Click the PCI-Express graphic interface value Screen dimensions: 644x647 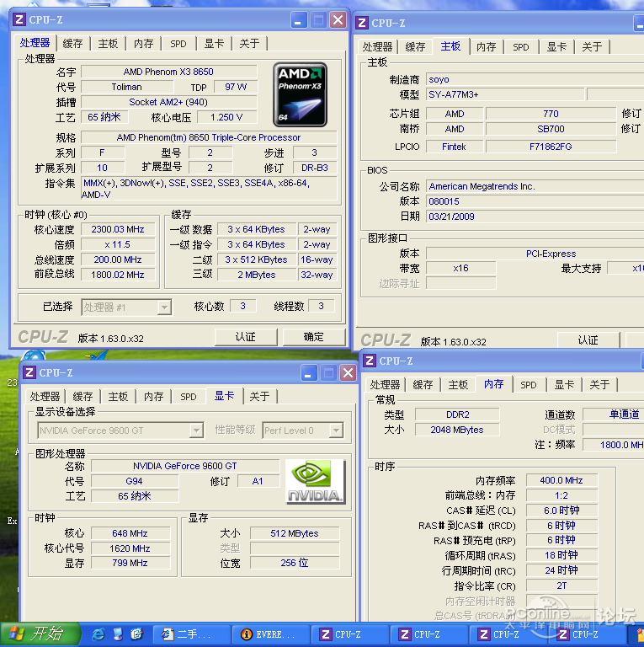coord(536,254)
